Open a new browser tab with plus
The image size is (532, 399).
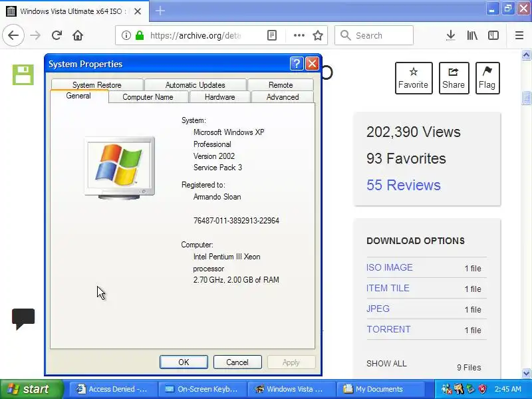click(x=160, y=11)
